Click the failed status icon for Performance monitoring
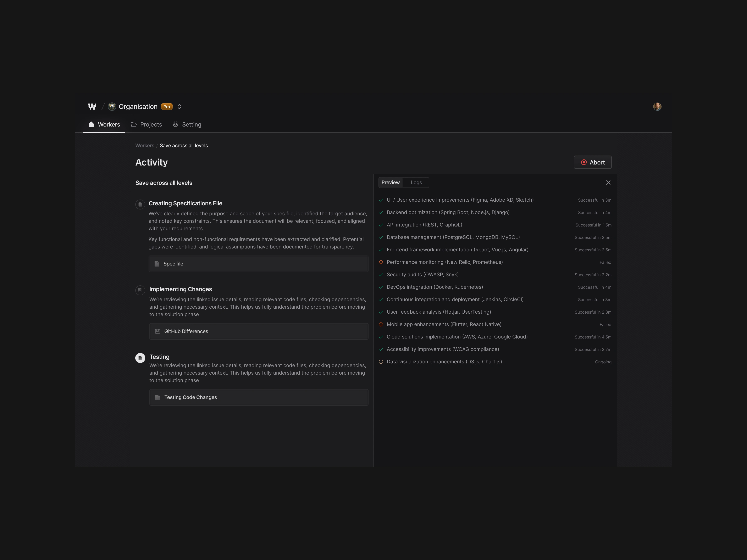Screen dimensions: 747x560 (x=381, y=262)
